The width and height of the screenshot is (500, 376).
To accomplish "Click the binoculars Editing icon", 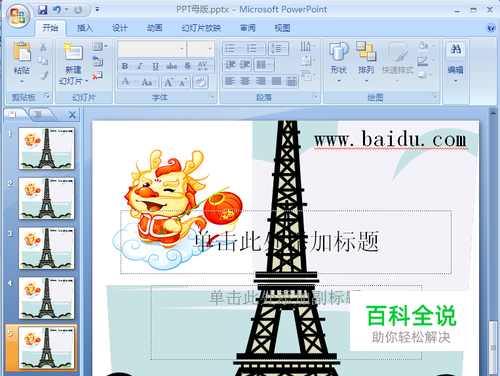I will click(x=456, y=50).
